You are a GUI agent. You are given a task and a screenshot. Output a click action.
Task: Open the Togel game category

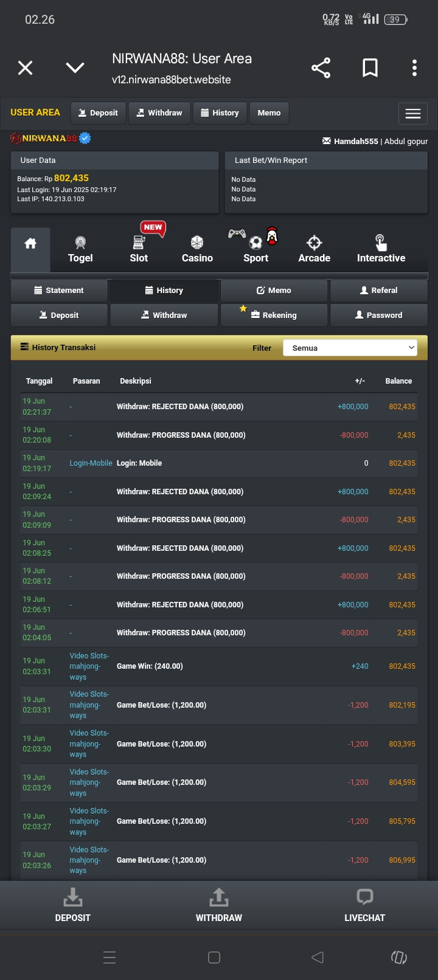click(x=80, y=249)
